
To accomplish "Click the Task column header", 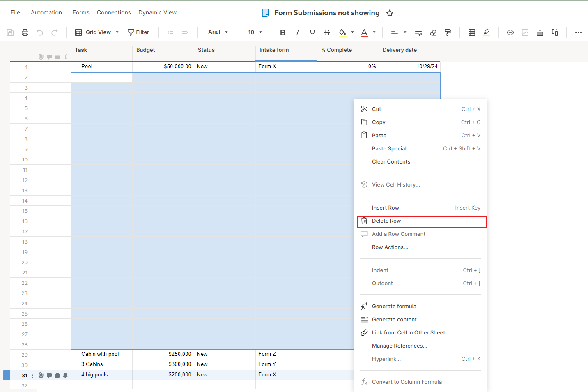I will click(x=101, y=51).
